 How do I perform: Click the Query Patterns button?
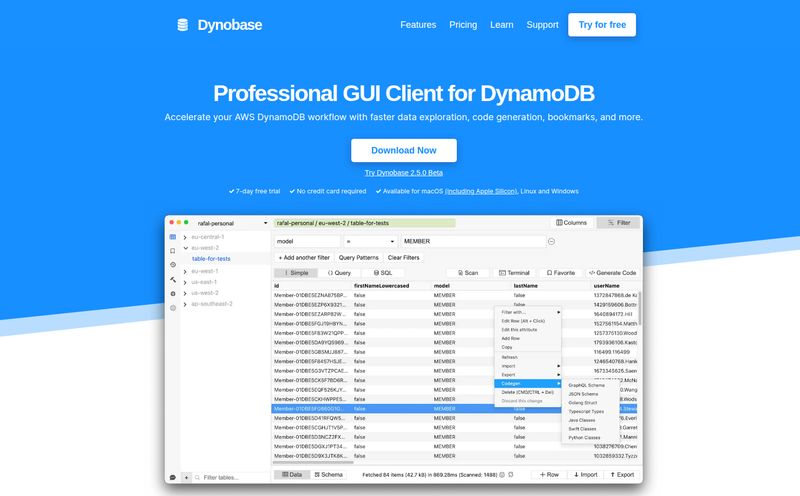click(x=359, y=258)
